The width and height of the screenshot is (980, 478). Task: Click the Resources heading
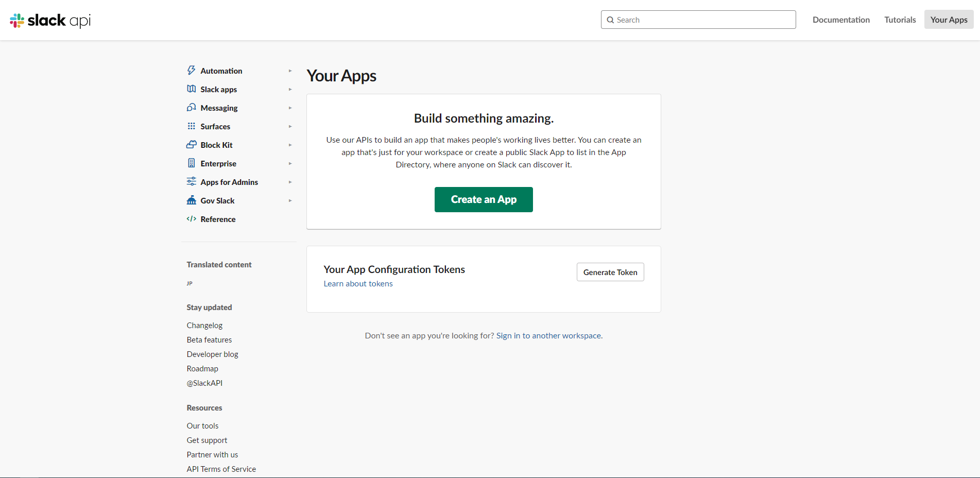pyautogui.click(x=204, y=408)
